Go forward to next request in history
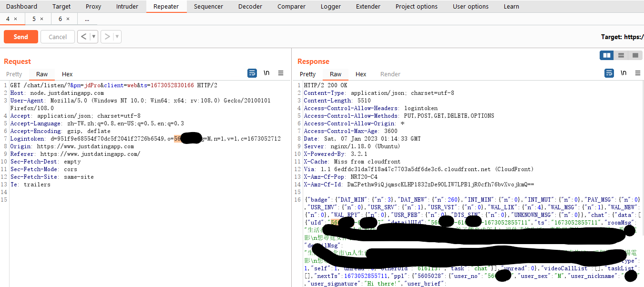The width and height of the screenshot is (644, 287). point(107,37)
